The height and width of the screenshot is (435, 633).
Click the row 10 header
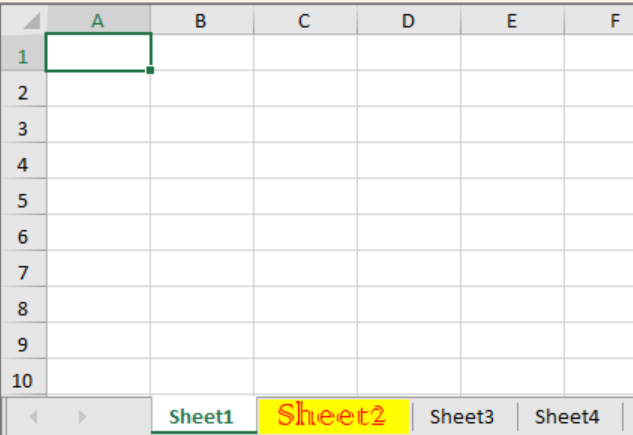(x=24, y=380)
